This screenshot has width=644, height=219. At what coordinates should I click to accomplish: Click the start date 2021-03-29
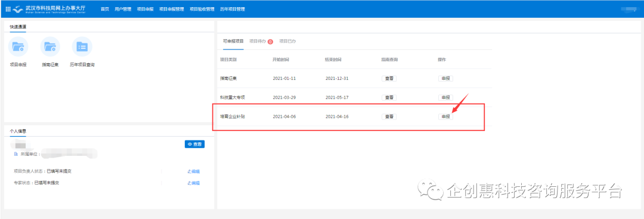(x=284, y=98)
